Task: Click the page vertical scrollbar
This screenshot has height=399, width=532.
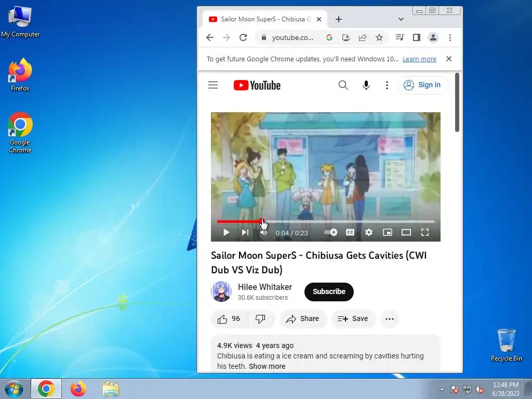Action: click(457, 102)
